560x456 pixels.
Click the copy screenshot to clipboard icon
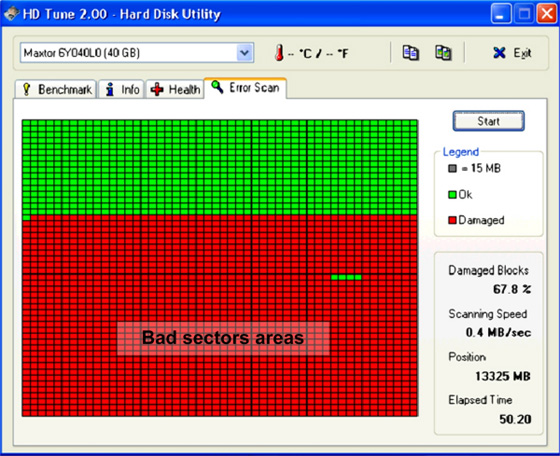443,53
